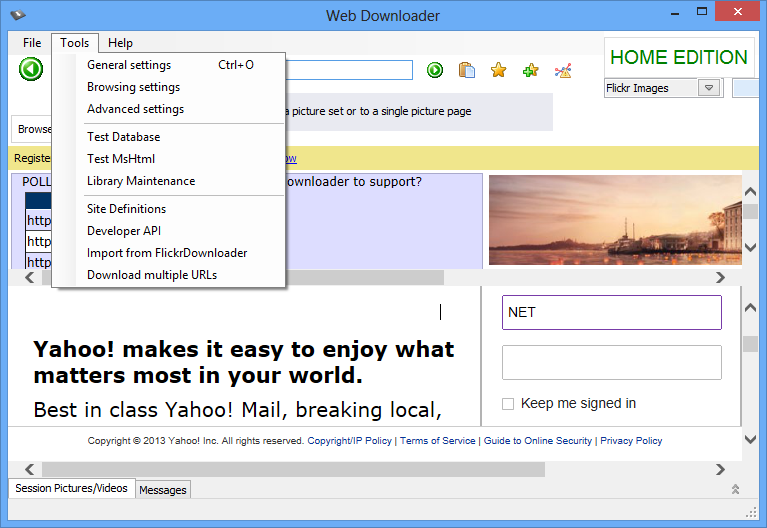Click the URL address input box
The width and height of the screenshot is (767, 528).
click(349, 70)
